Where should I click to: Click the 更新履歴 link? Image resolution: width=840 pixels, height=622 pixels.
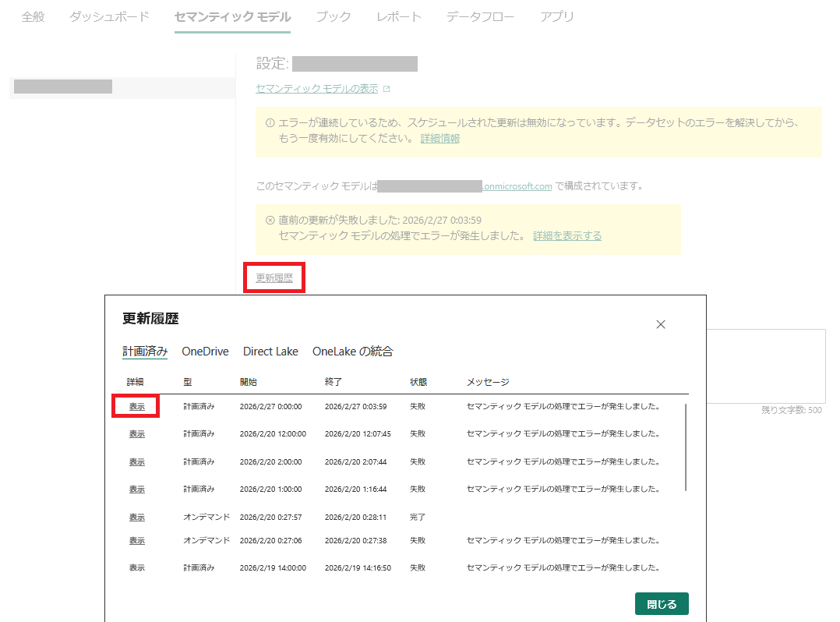click(274, 277)
